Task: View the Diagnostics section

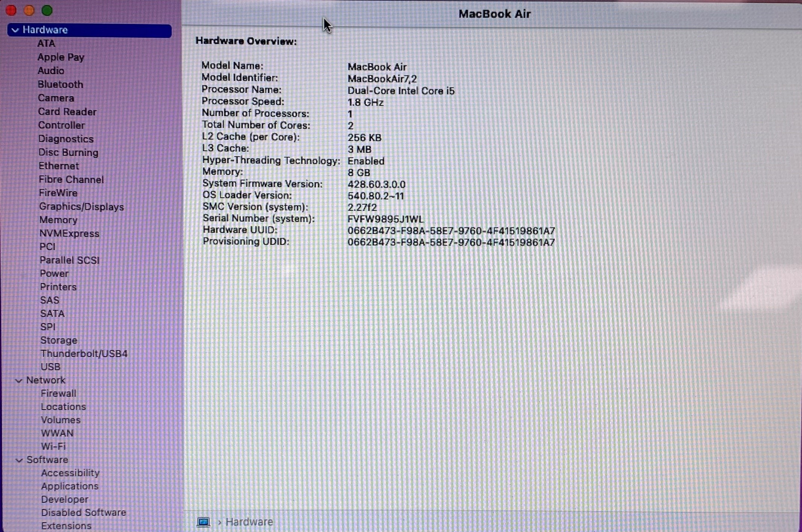Action: click(x=66, y=139)
